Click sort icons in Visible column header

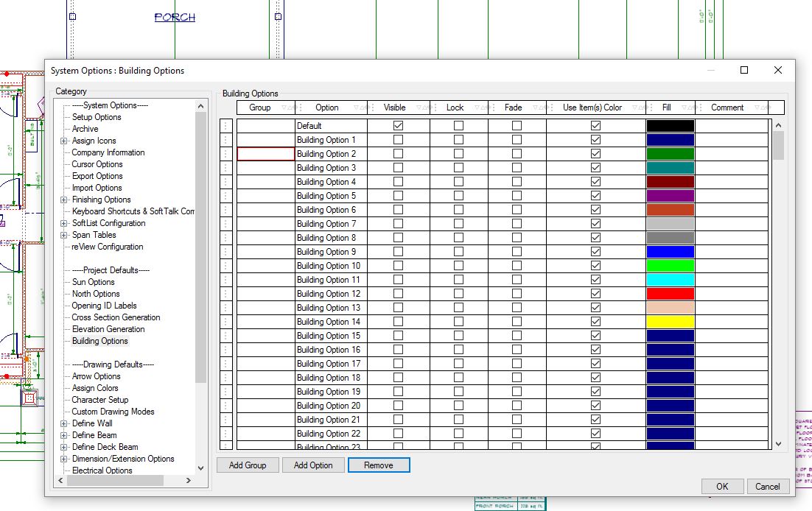click(x=421, y=108)
